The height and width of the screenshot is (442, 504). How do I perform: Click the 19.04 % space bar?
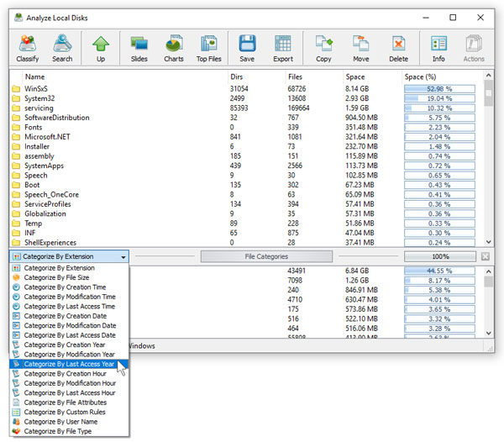coord(439,98)
